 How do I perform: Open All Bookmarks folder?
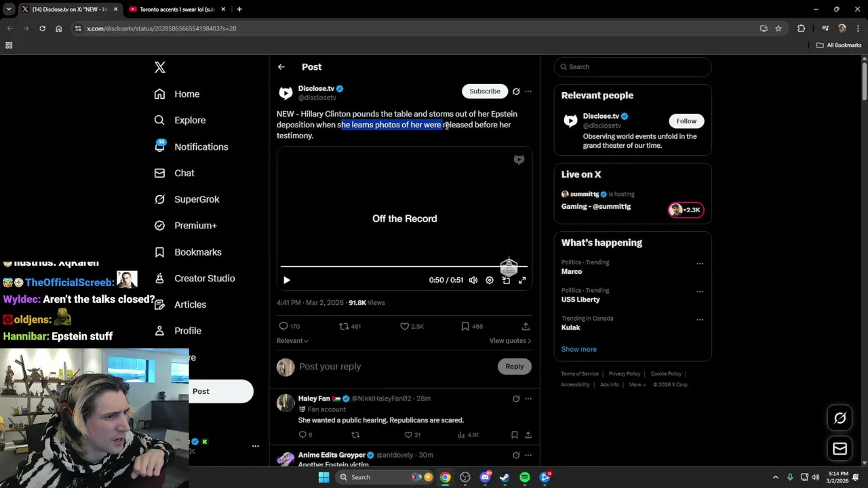pyautogui.click(x=839, y=45)
